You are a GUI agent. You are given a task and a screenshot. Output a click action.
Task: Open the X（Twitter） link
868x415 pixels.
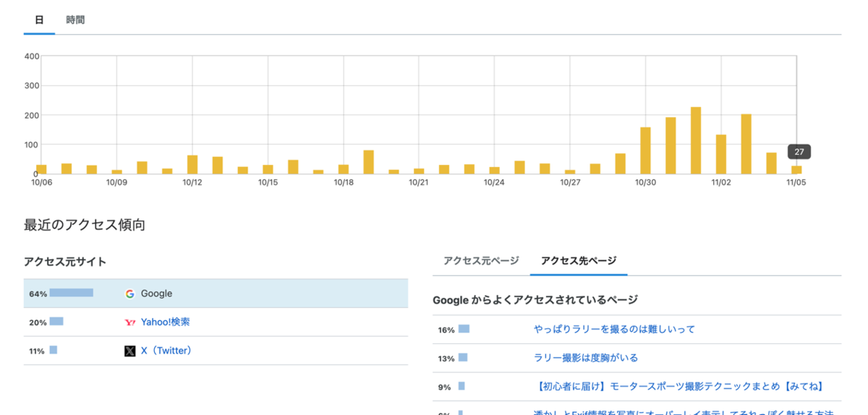click(168, 351)
